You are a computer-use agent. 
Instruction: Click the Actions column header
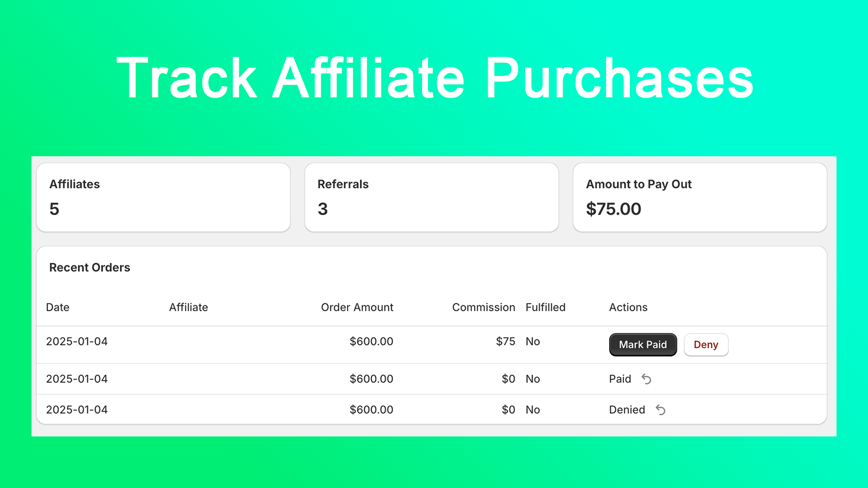[x=628, y=307]
